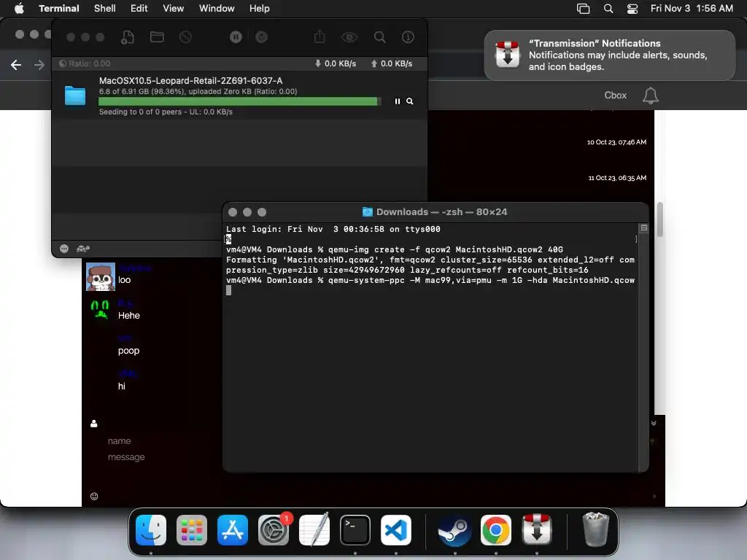Click the Share icon in Transmission toolbar

(320, 36)
